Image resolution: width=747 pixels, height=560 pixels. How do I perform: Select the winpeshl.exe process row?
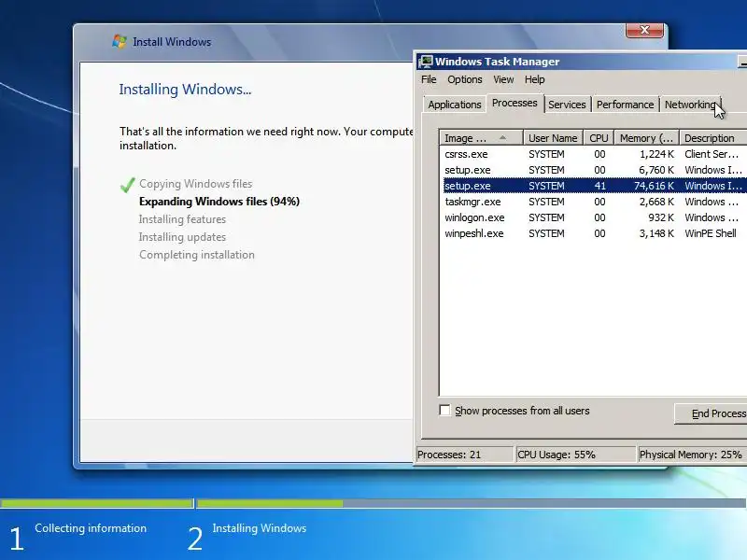[x=593, y=233]
